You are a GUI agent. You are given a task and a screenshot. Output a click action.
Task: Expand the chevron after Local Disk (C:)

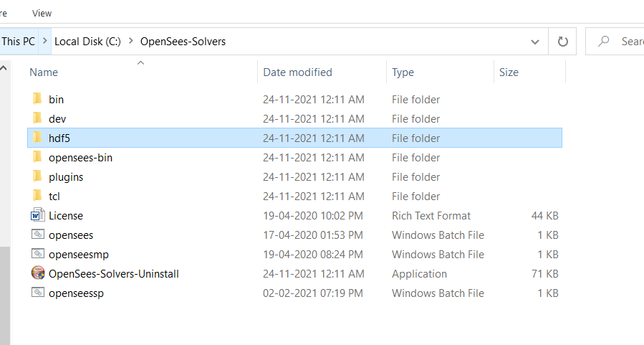(x=130, y=41)
